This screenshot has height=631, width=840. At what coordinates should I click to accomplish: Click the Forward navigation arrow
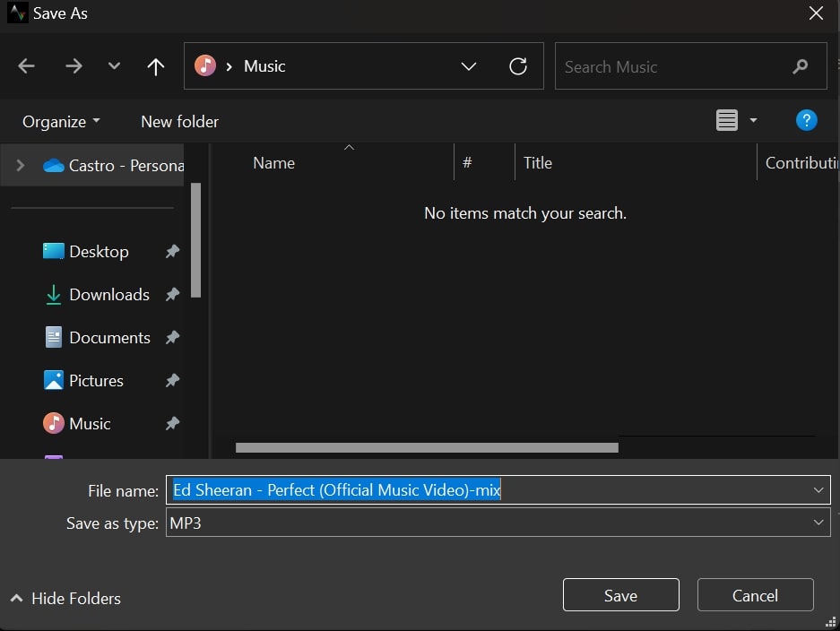pyautogui.click(x=74, y=66)
